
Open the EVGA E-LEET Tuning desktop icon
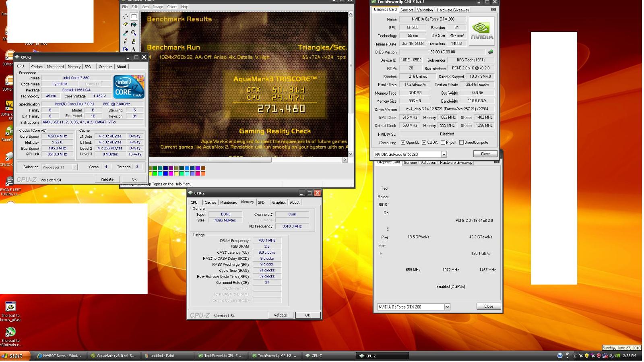pos(10,186)
